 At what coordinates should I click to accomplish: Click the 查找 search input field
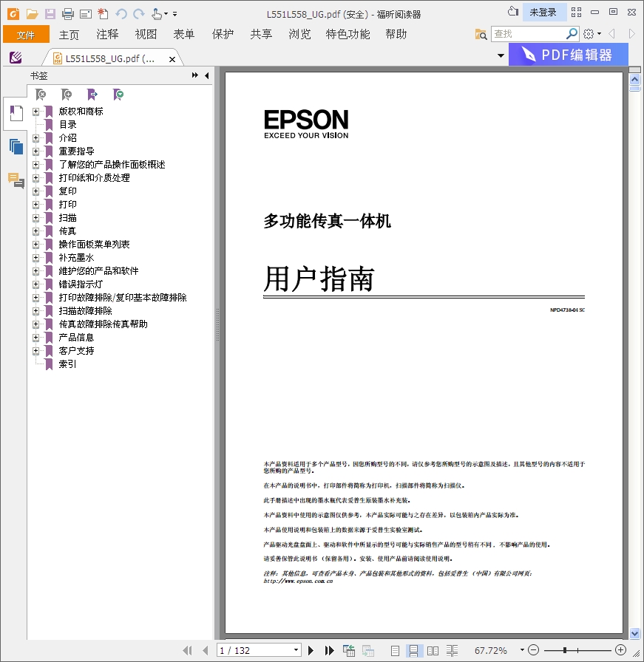[528, 34]
